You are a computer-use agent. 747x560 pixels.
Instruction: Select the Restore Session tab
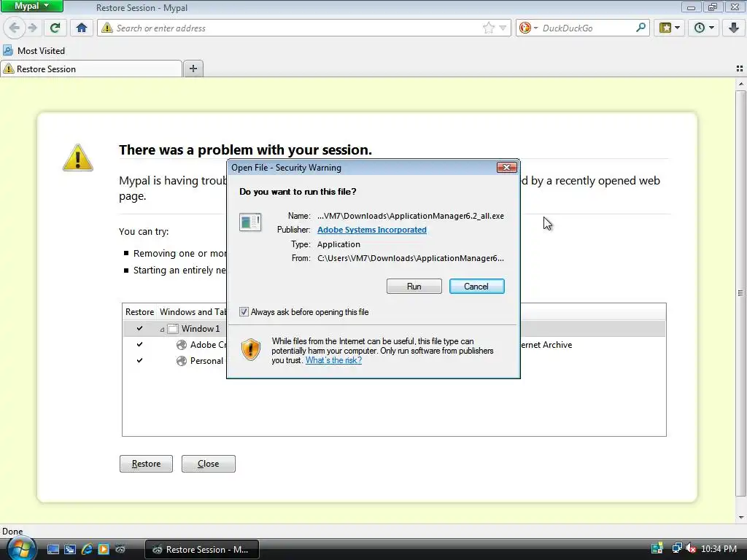[91, 69]
